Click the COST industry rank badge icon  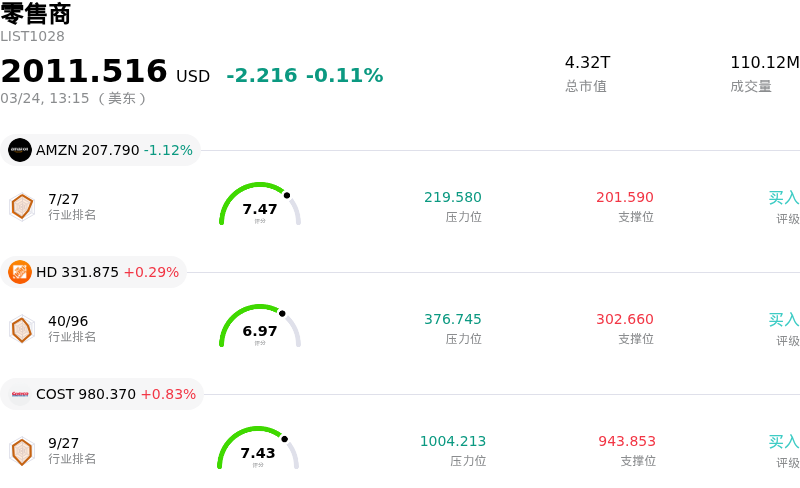click(x=22, y=451)
